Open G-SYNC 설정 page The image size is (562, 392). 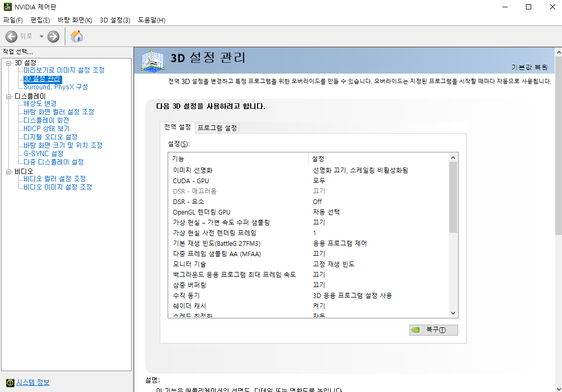click(x=43, y=153)
